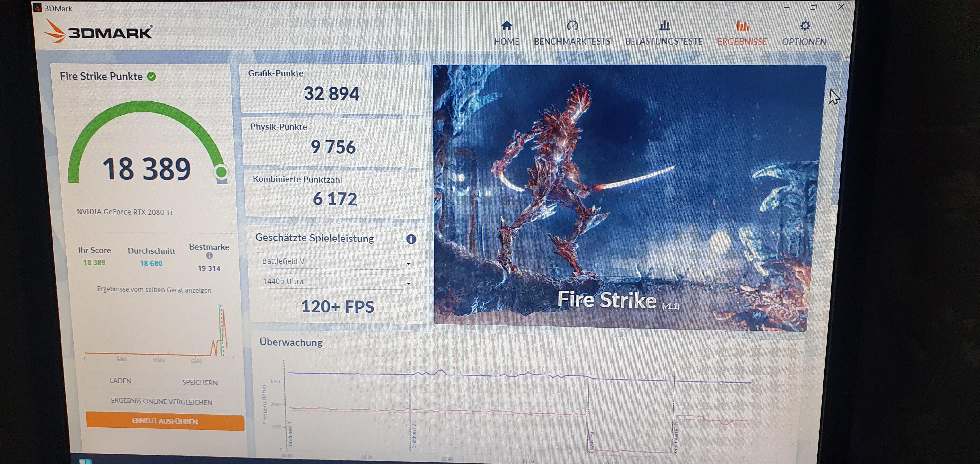The height and width of the screenshot is (464, 980).
Task: Click the house icon above HOME
Action: point(506,26)
